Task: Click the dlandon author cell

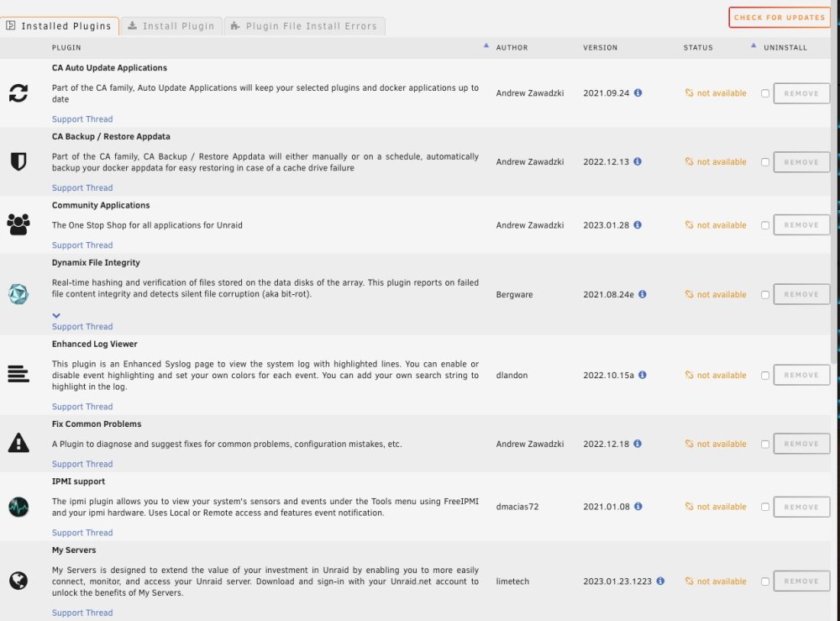Action: pyautogui.click(x=512, y=375)
